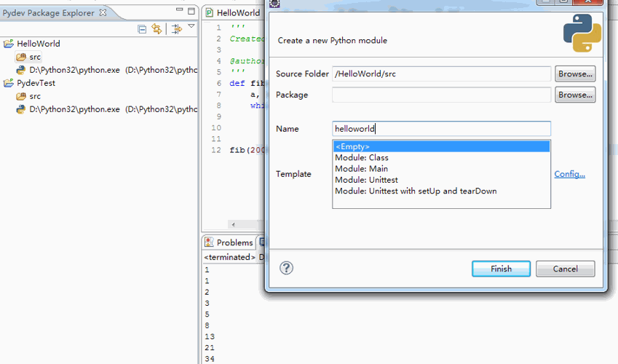This screenshot has height=364, width=618.
Task: Select Module: Unittest with setUp and tearDown
Action: click(441, 191)
